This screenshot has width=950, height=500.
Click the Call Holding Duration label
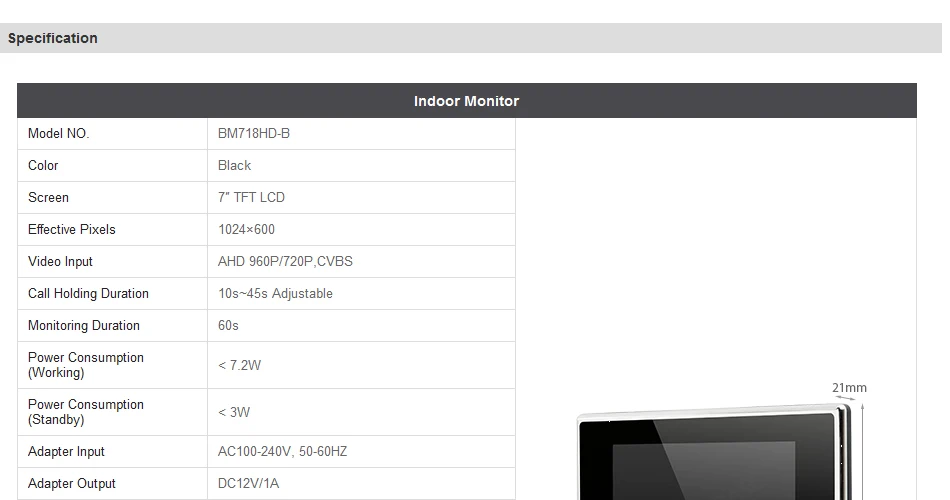tap(88, 294)
